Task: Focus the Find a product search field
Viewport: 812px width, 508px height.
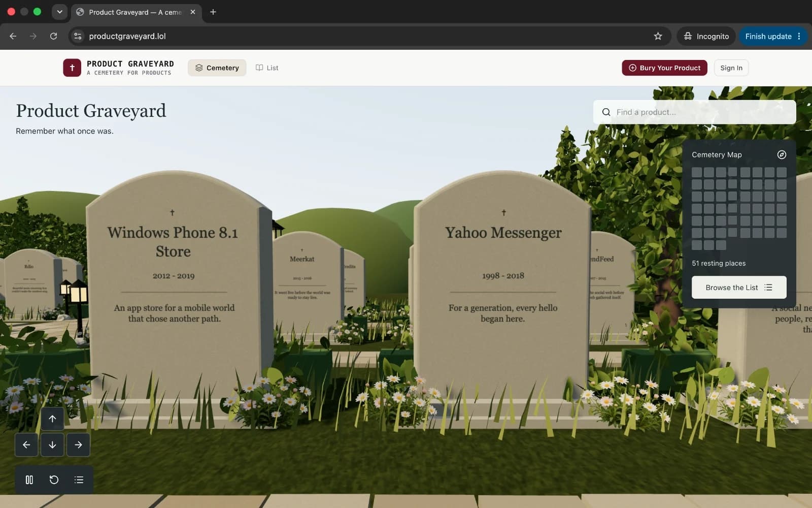Action: (694, 112)
